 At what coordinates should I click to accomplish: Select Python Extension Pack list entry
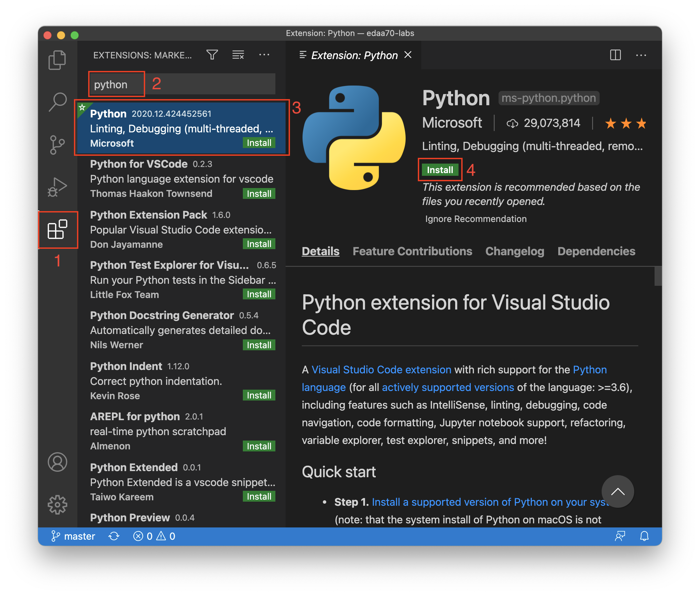click(x=181, y=229)
